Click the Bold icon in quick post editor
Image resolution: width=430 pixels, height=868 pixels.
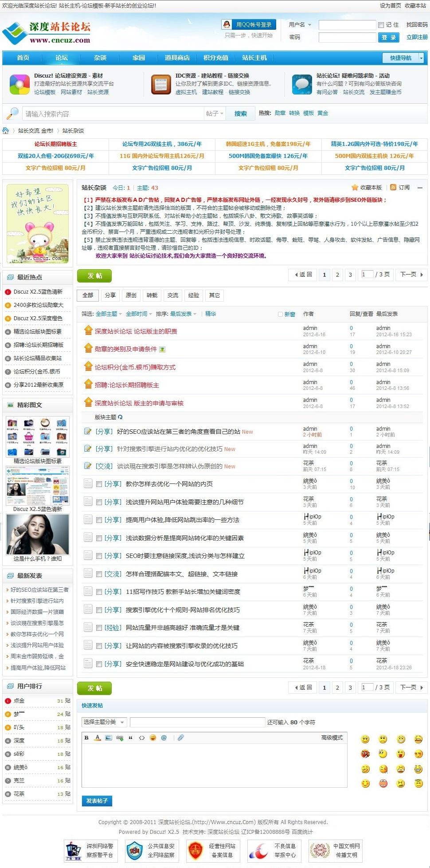[86, 738]
